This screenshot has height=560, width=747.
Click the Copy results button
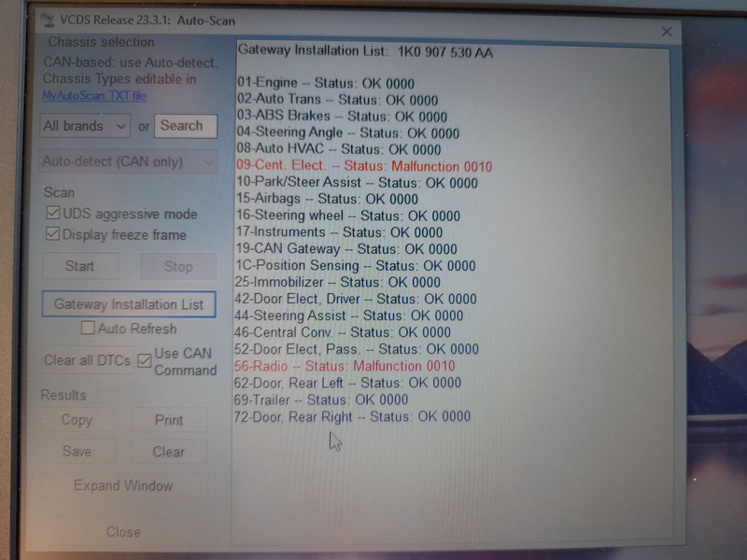[78, 420]
